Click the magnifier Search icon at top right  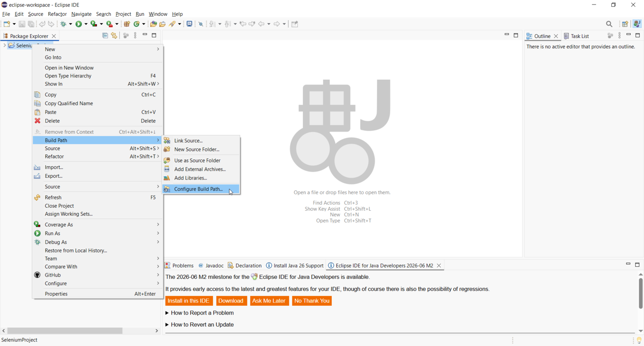609,24
